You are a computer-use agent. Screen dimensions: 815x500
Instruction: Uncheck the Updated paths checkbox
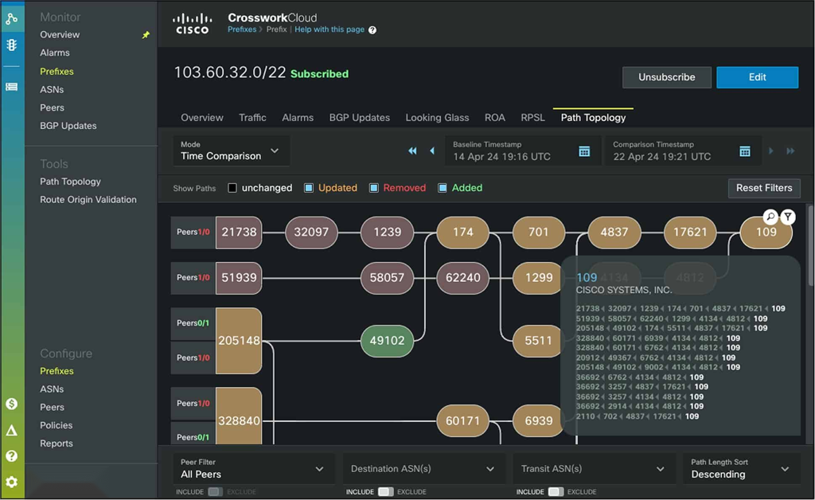tap(309, 188)
